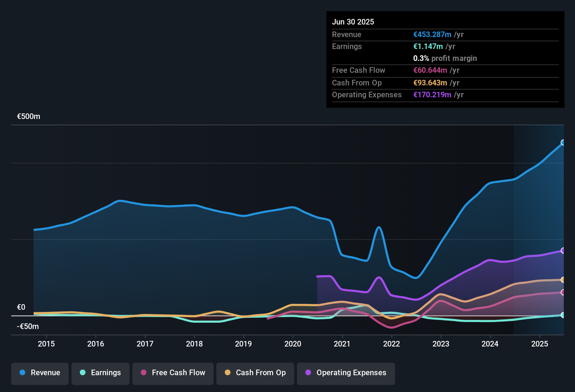Click the teal Earnings legend dot

(x=83, y=373)
